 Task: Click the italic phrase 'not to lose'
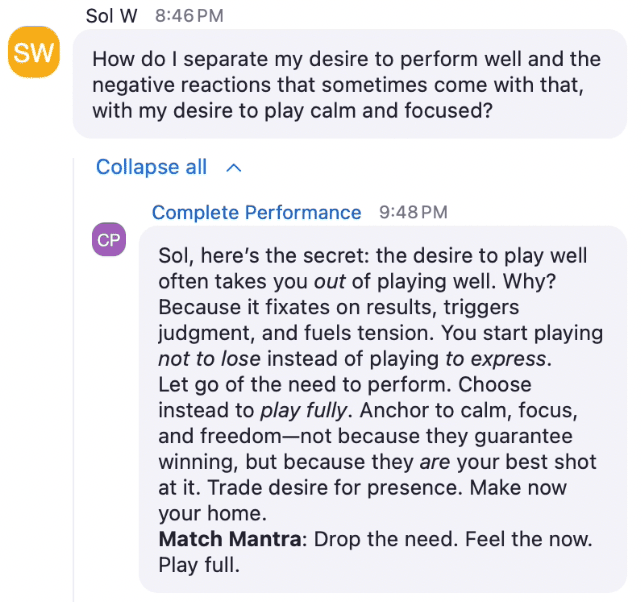point(210,359)
